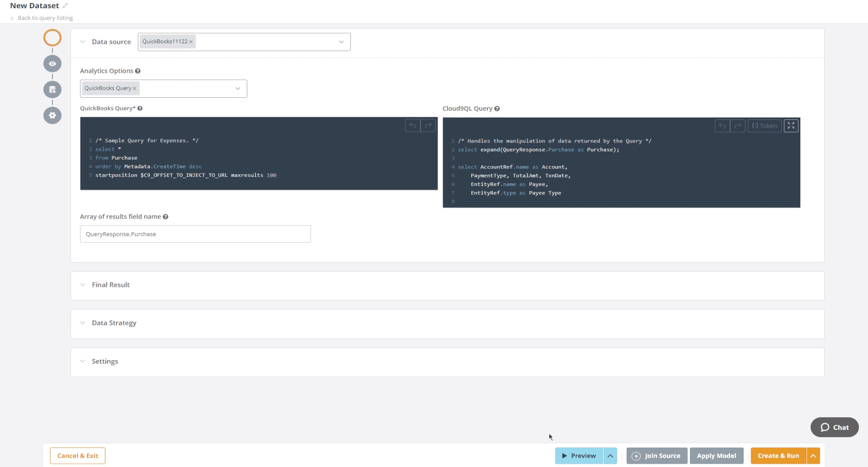Screen dimensions: 868x467
Task: Open the Data source dropdown list
Action: pyautogui.click(x=341, y=42)
